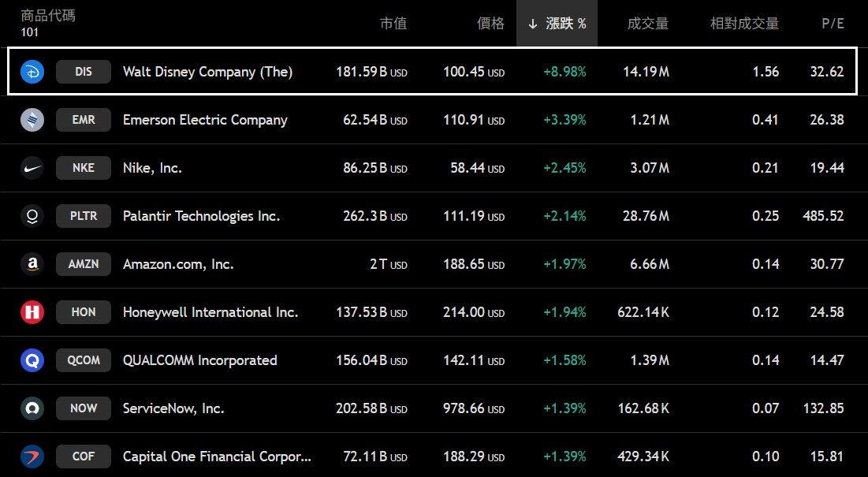Image resolution: width=868 pixels, height=477 pixels.
Task: Click the Amazon logo icon
Action: (x=32, y=264)
